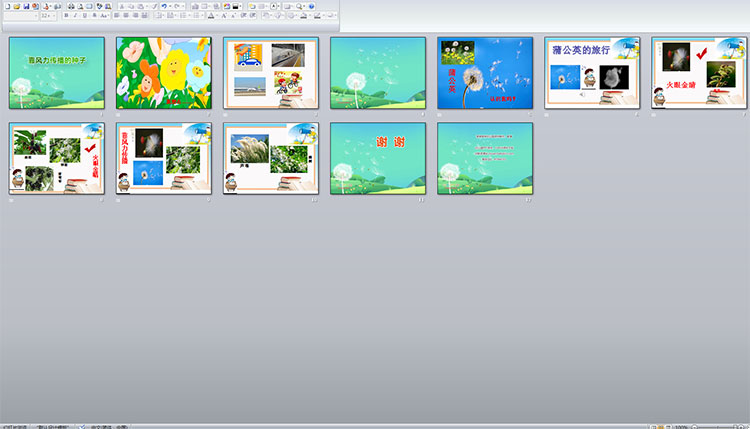The width and height of the screenshot is (750, 429).
Task: Select slide 1 titled 靠风力传播的种子
Action: pyautogui.click(x=56, y=73)
